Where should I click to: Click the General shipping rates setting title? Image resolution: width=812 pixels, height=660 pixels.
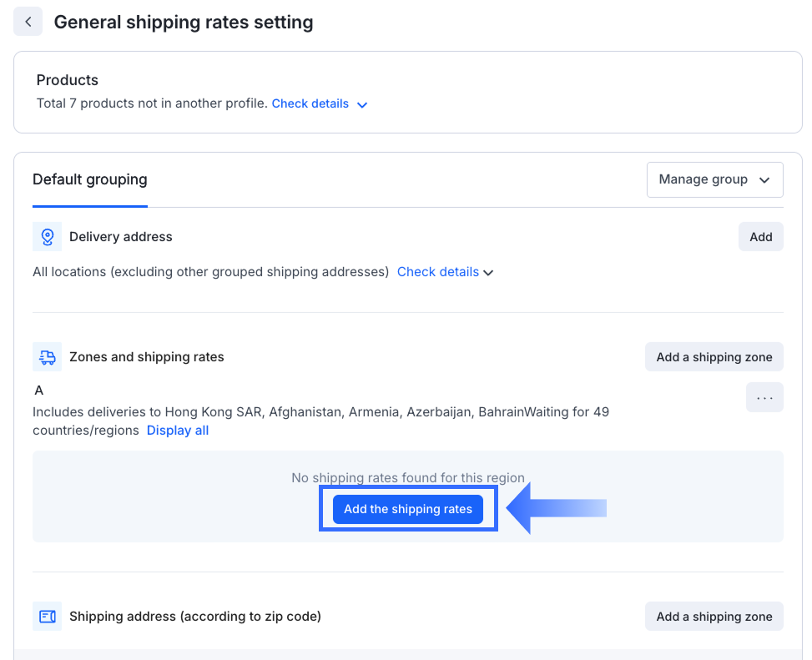click(x=184, y=23)
